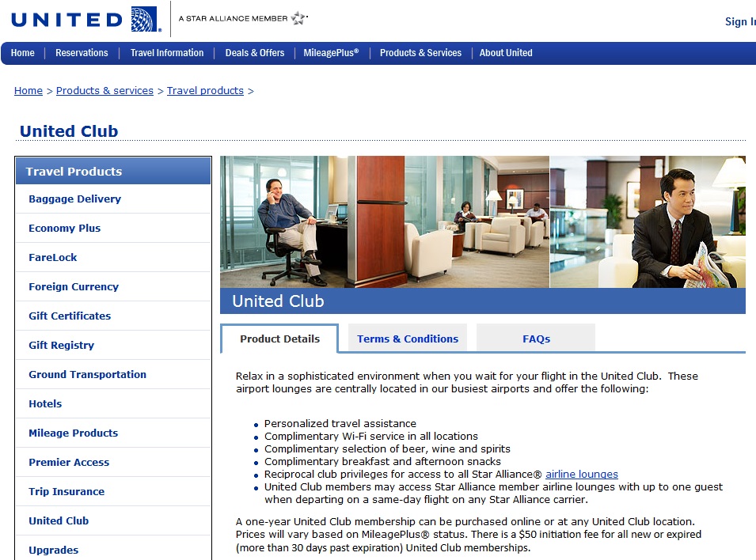Open the Reservations menu
Image resolution: width=756 pixels, height=560 pixels.
[x=82, y=53]
